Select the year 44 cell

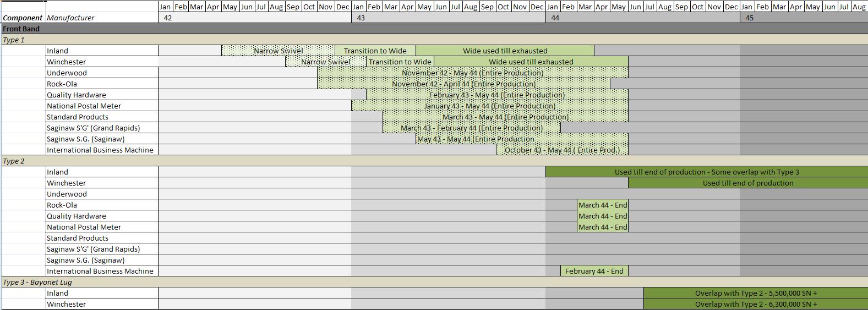(x=643, y=18)
